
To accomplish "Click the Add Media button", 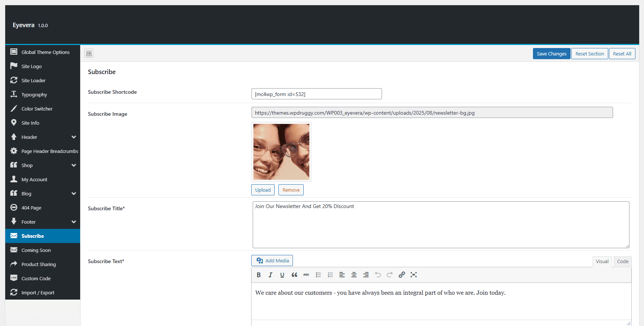I will pos(272,261).
